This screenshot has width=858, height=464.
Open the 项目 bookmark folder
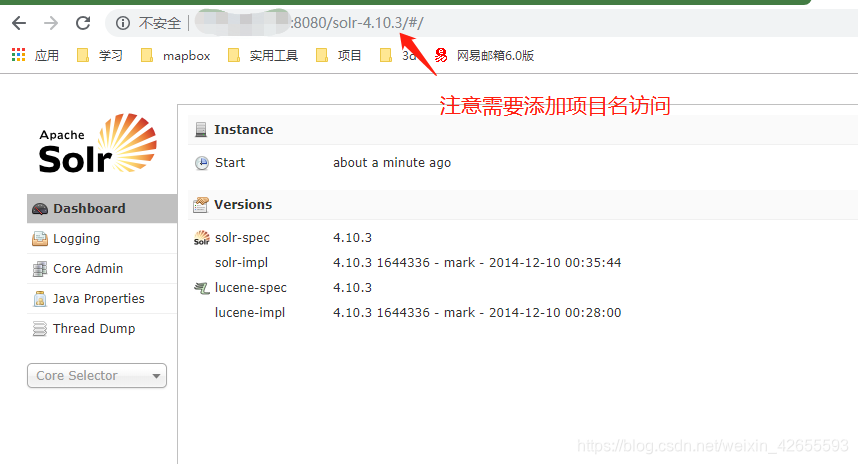click(x=339, y=55)
